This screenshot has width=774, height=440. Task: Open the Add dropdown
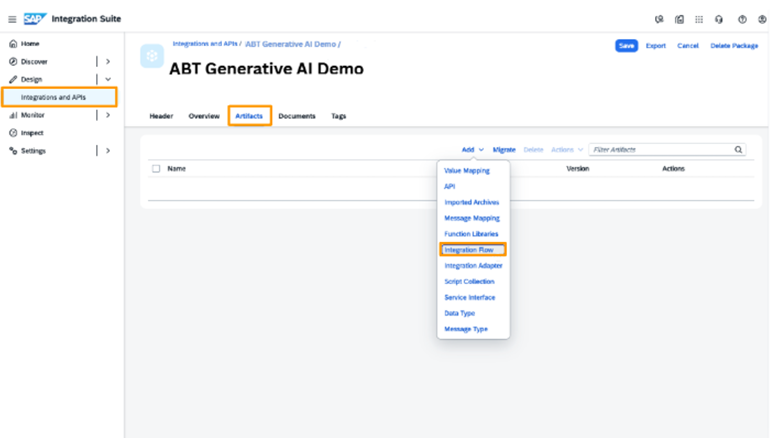[472, 150]
